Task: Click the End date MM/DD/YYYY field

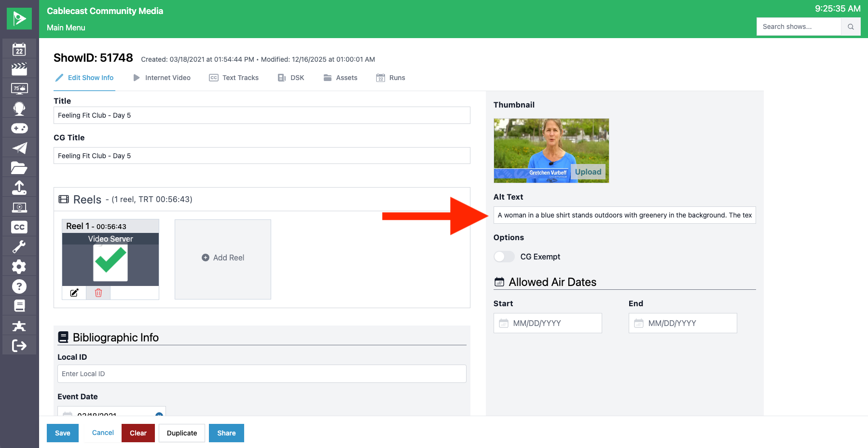Action: [x=683, y=323]
